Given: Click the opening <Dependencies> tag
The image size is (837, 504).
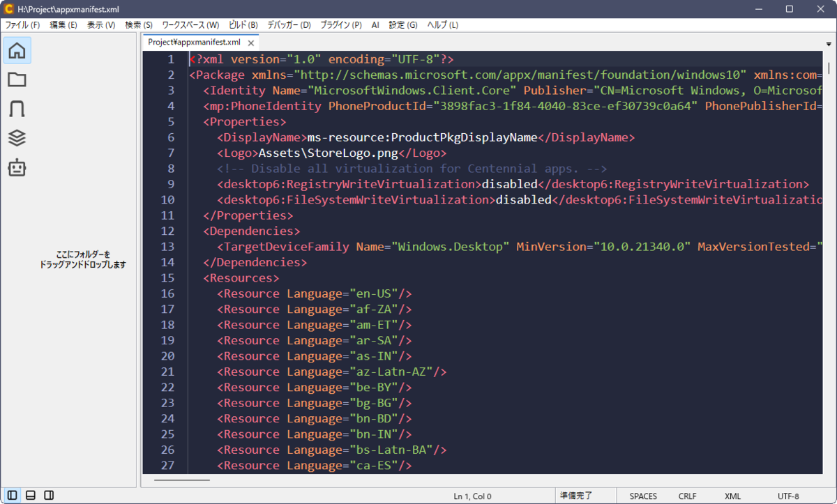Looking at the screenshot, I should pyautogui.click(x=252, y=231).
